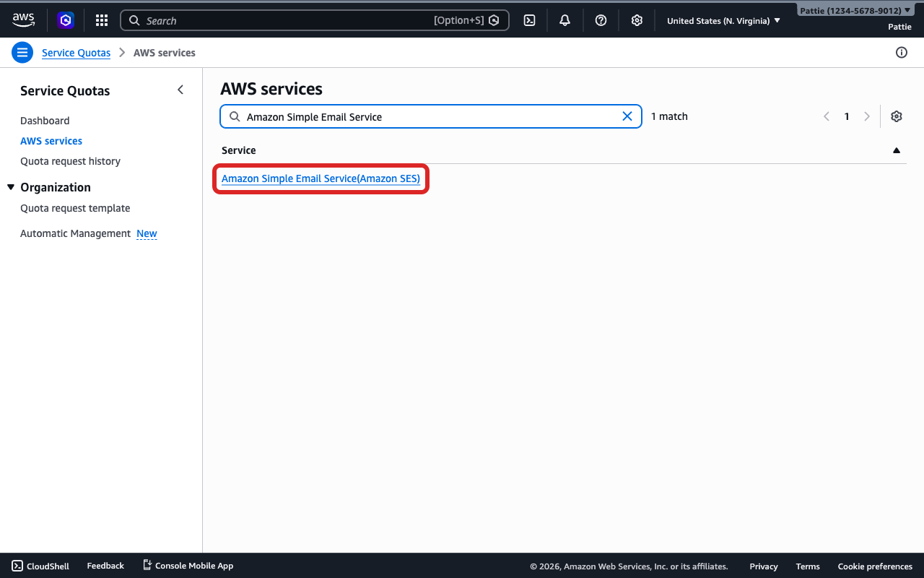Open the info panel icon
Viewport: 924px width, 578px height.
(902, 53)
